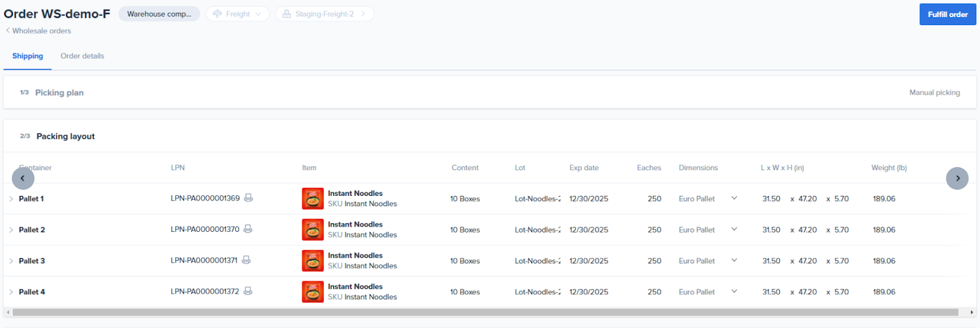Expand the Pallet 3 row
Viewport: 980px width, 328px height.
tap(11, 261)
